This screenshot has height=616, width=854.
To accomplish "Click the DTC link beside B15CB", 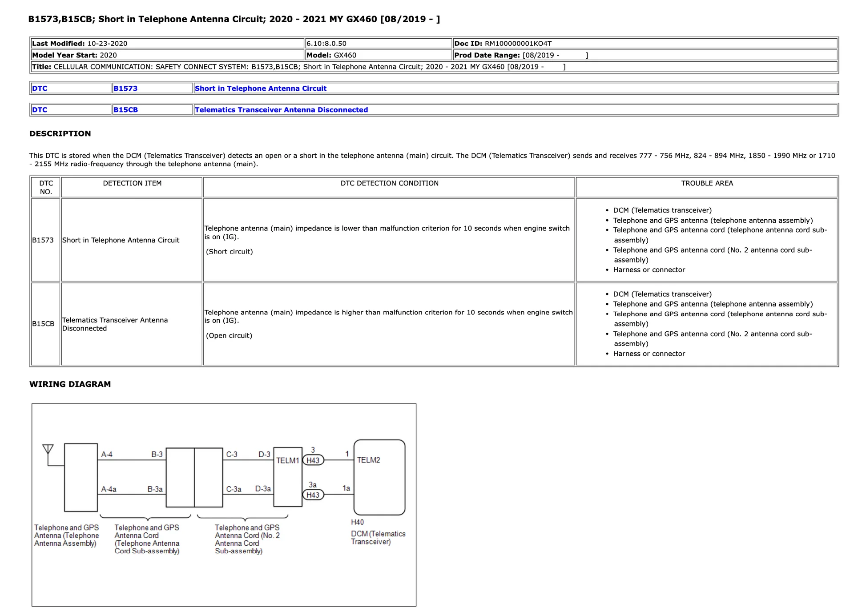I will pos(40,109).
